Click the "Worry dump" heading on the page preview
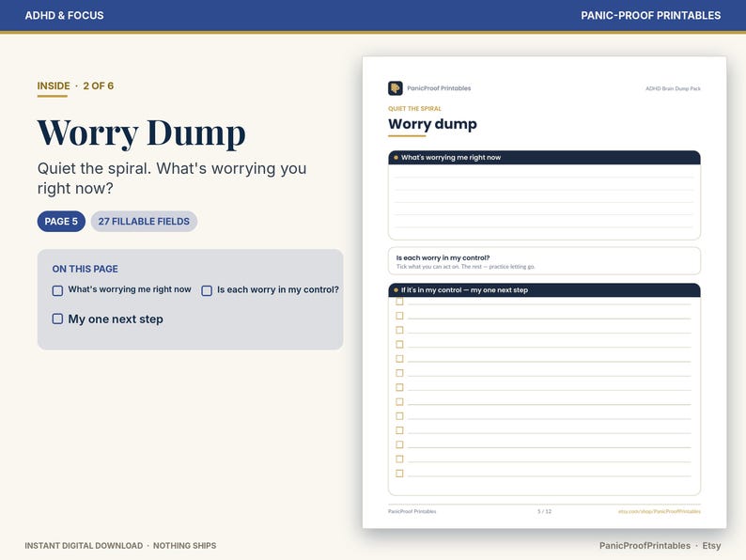This screenshot has height=560, width=746. point(432,124)
